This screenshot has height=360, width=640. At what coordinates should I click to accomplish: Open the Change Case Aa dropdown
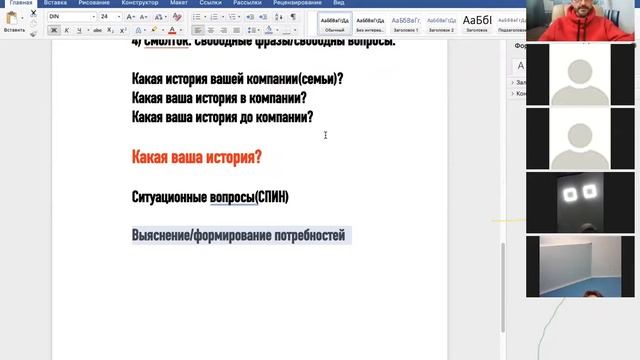coord(160,17)
